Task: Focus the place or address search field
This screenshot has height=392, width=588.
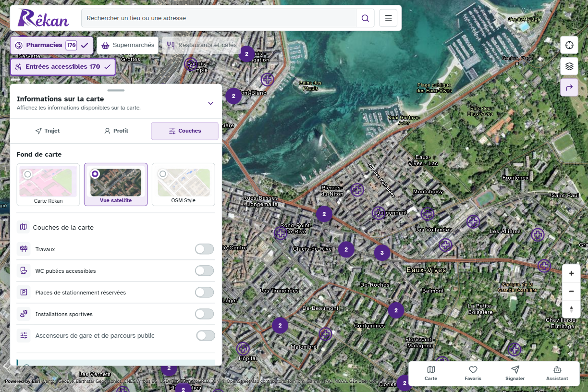Action: (219, 18)
